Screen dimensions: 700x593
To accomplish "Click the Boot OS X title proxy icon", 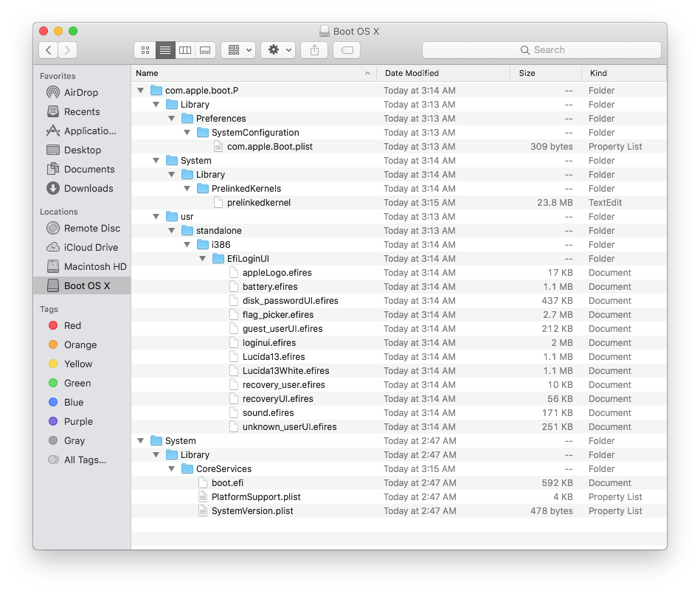I will (325, 31).
